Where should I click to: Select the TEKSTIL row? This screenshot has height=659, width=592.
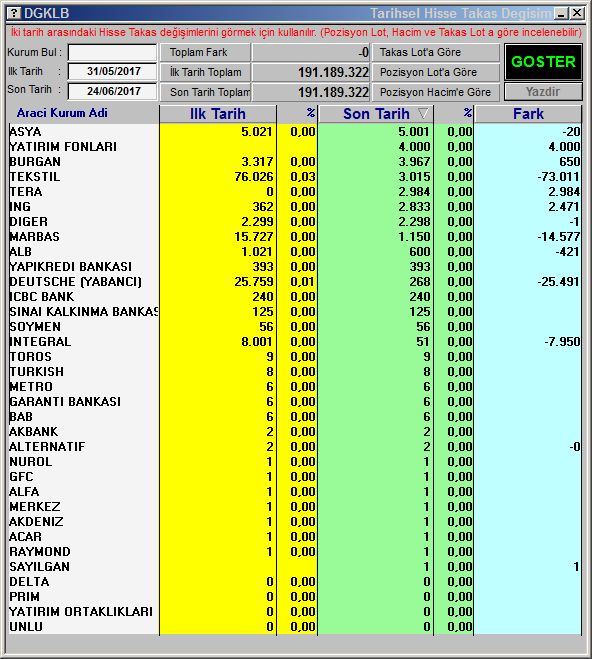pos(295,177)
